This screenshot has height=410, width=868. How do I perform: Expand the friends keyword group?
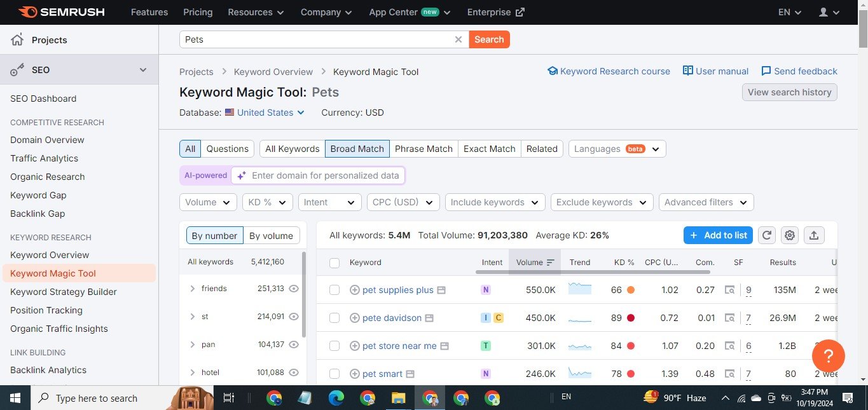coord(192,289)
